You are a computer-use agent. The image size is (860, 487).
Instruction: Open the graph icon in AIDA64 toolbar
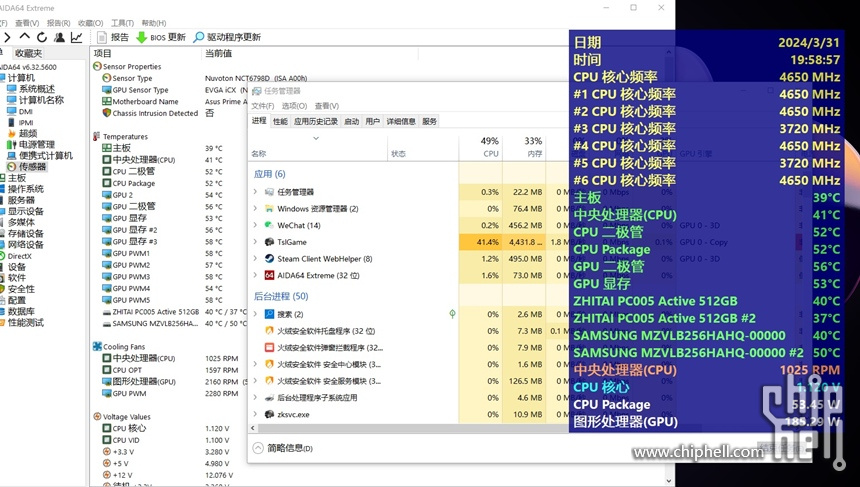(x=77, y=37)
